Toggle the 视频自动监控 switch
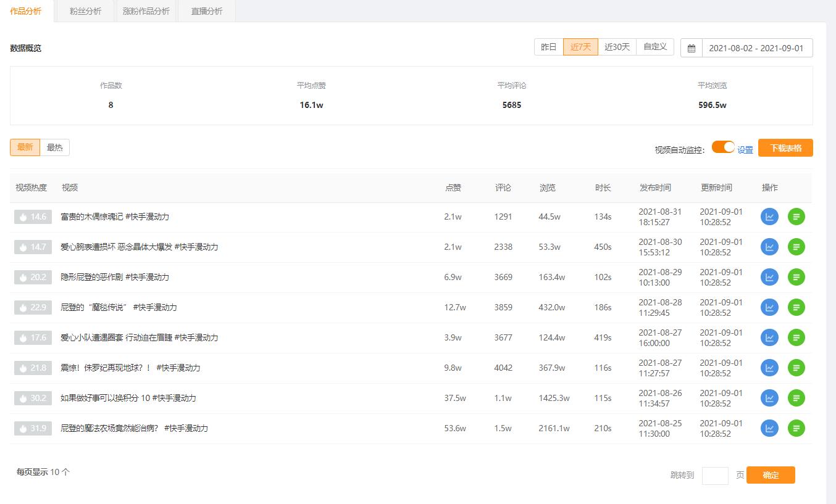 [x=723, y=147]
